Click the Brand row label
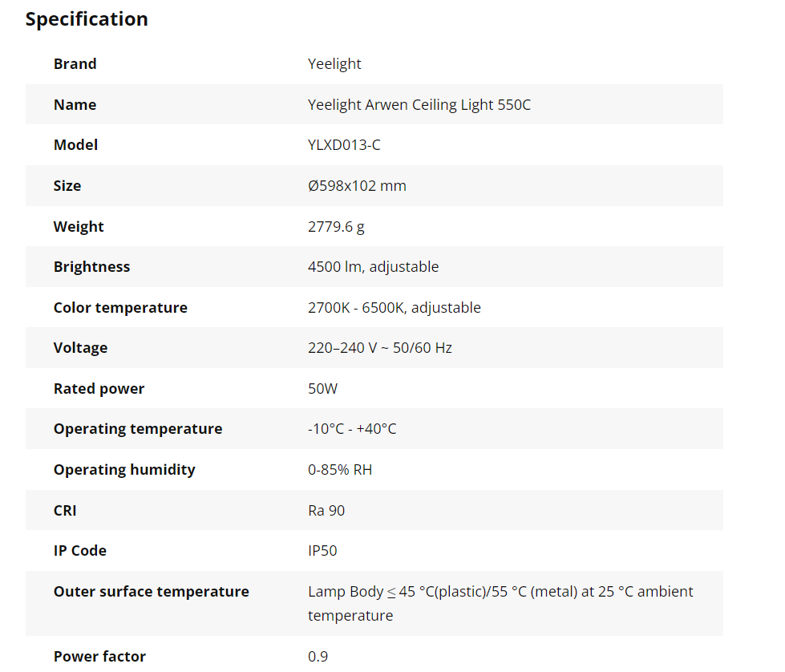785x672 pixels. (75, 64)
